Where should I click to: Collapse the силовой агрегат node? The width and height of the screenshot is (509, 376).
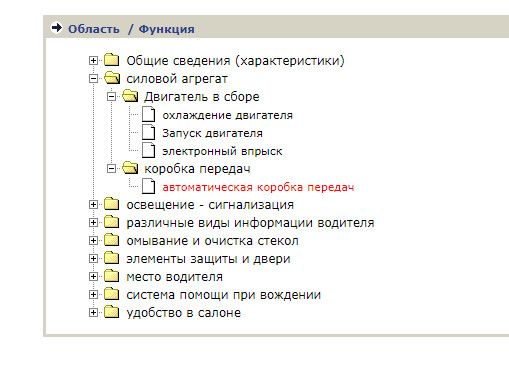point(94,79)
